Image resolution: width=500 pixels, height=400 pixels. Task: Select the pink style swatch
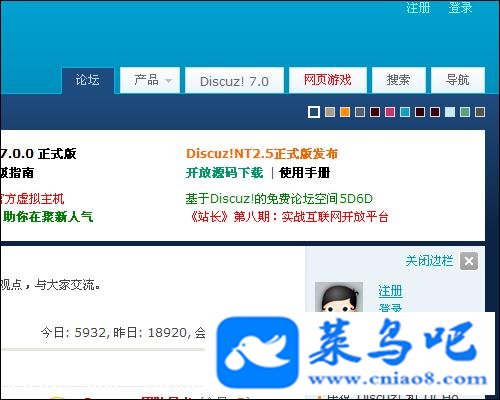[x=390, y=112]
